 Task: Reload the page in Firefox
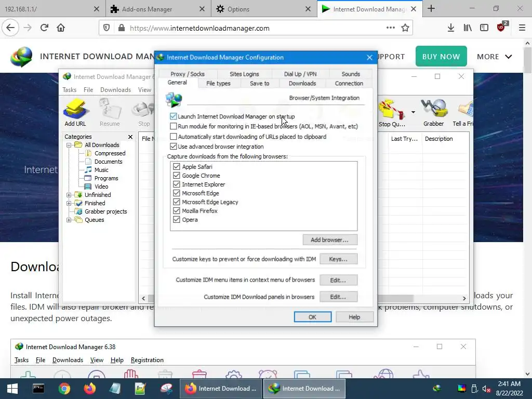coord(44,28)
